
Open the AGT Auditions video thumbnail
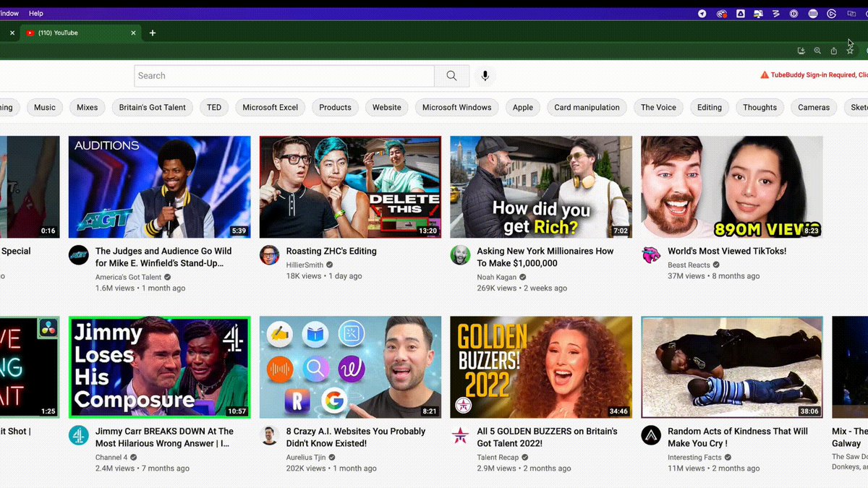tap(160, 187)
